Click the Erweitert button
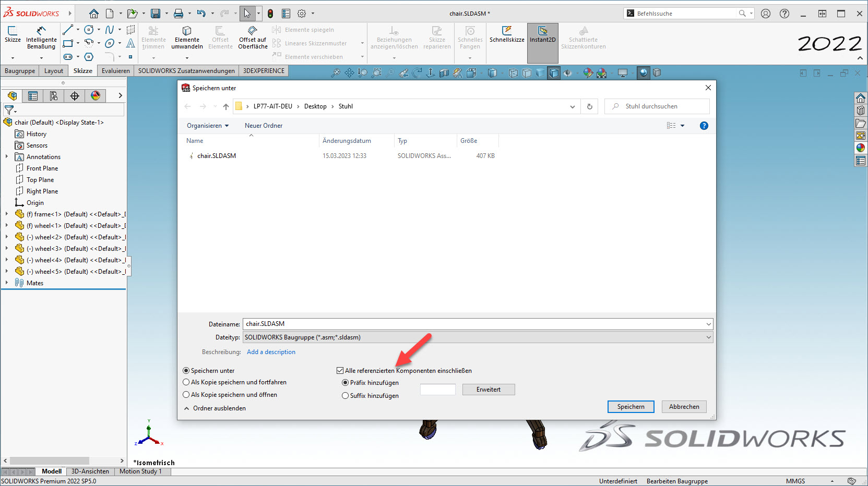 [x=489, y=390]
